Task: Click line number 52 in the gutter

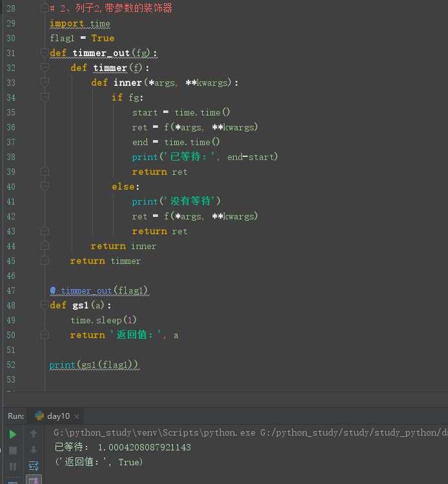Action: (11, 365)
